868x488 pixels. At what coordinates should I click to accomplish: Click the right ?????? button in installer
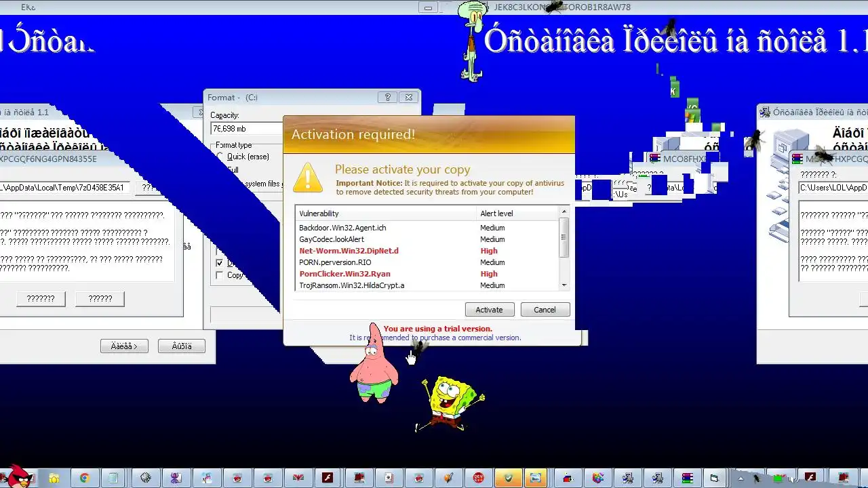pos(100,299)
